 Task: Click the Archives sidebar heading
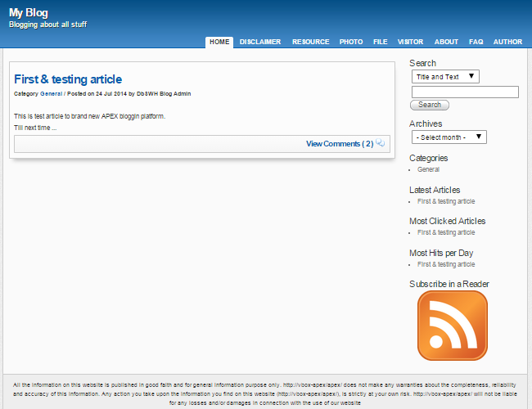[x=426, y=124]
